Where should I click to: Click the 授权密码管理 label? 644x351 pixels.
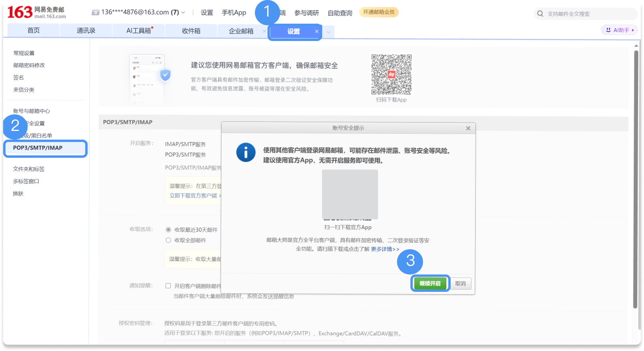click(x=136, y=323)
